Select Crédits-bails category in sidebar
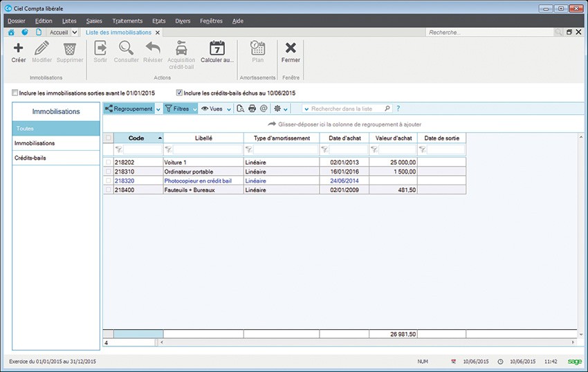Image resolution: width=588 pixels, height=372 pixels. [56, 158]
